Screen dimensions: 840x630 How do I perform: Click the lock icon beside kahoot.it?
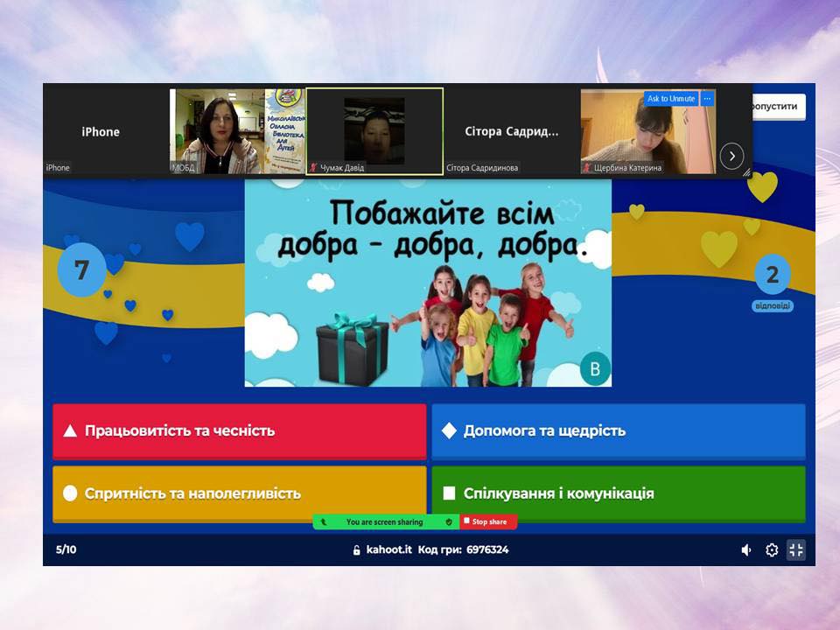(356, 550)
